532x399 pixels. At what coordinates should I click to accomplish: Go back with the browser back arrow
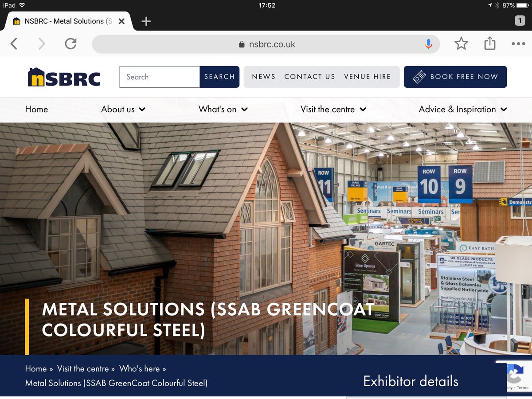tap(14, 44)
